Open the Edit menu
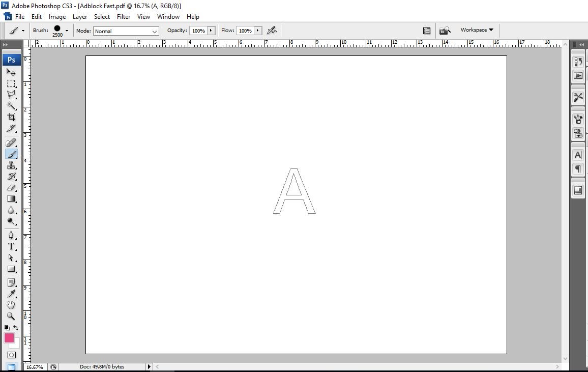Screen dimensions: 588x372 (x=37, y=16)
